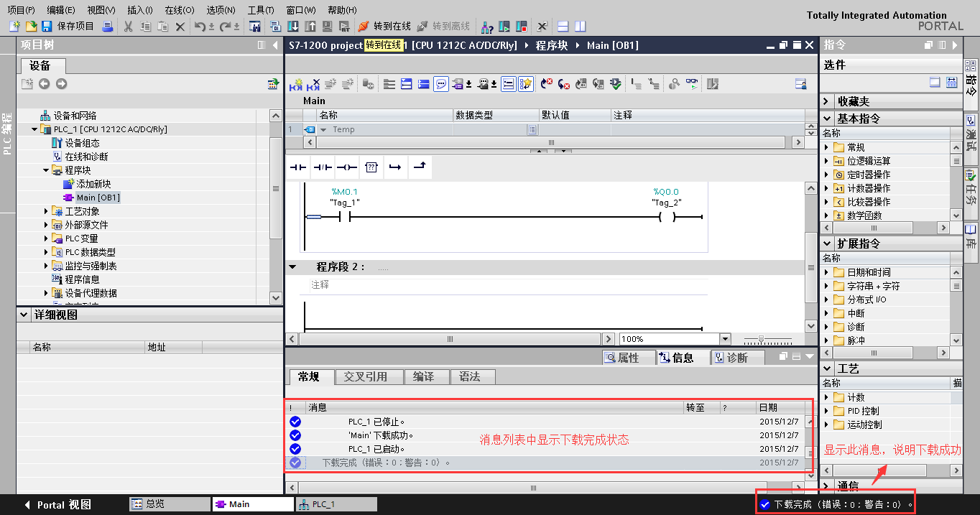This screenshot has width=980, height=515.
Task: Collapse the 程序段 2 network
Action: 292,266
